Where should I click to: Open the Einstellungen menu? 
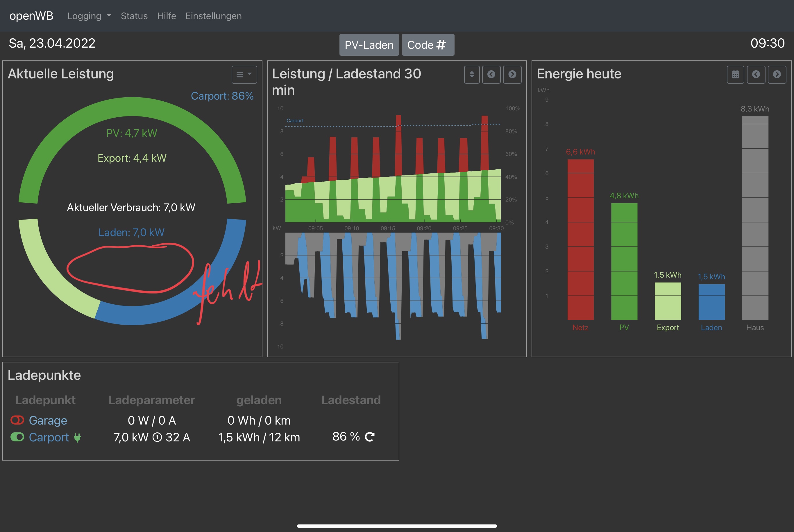214,16
